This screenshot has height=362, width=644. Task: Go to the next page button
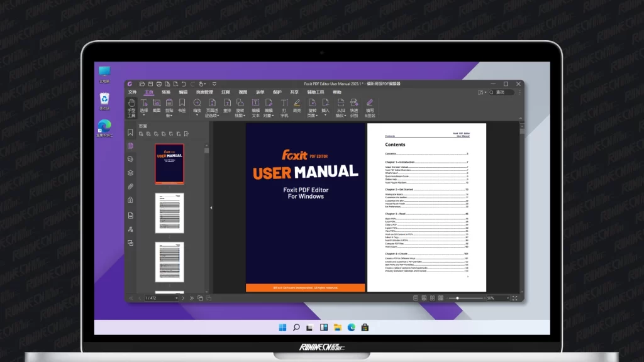182,298
